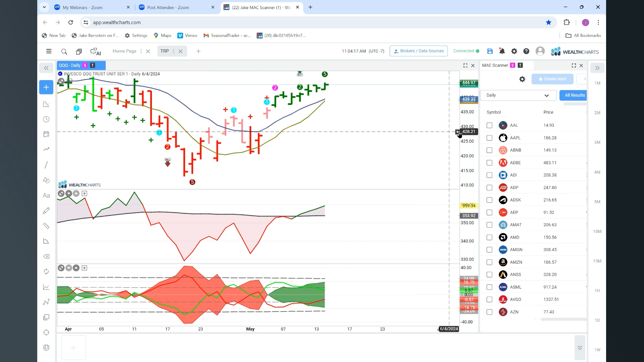Expand the bottom panel double chevron
Screen dimensions: 644x362
tap(580, 348)
